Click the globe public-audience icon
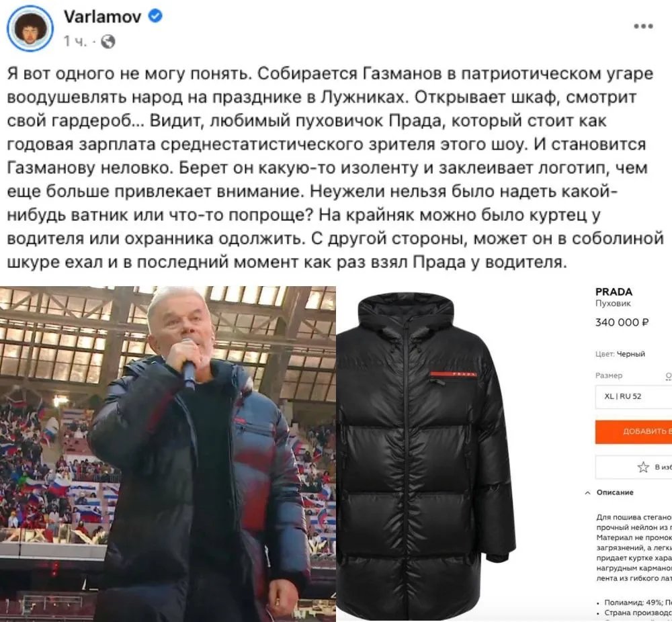This screenshot has width=672, height=622. point(108,42)
